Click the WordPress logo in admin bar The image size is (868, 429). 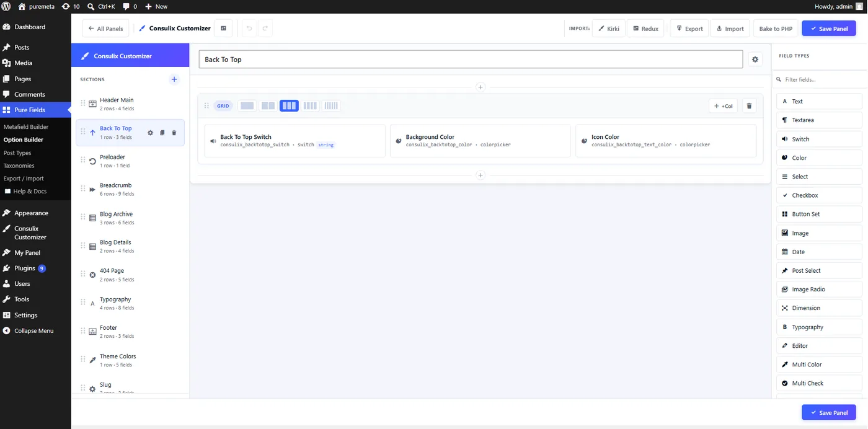tap(6, 6)
